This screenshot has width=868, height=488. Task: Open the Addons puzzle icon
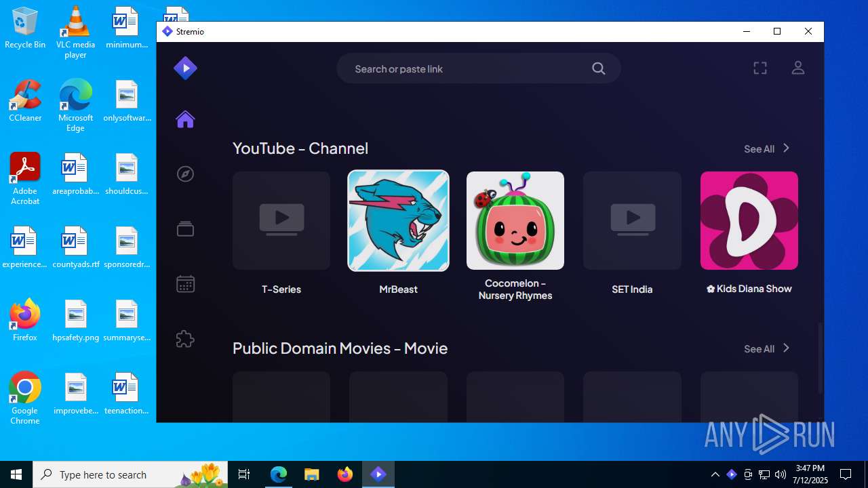pyautogui.click(x=185, y=339)
